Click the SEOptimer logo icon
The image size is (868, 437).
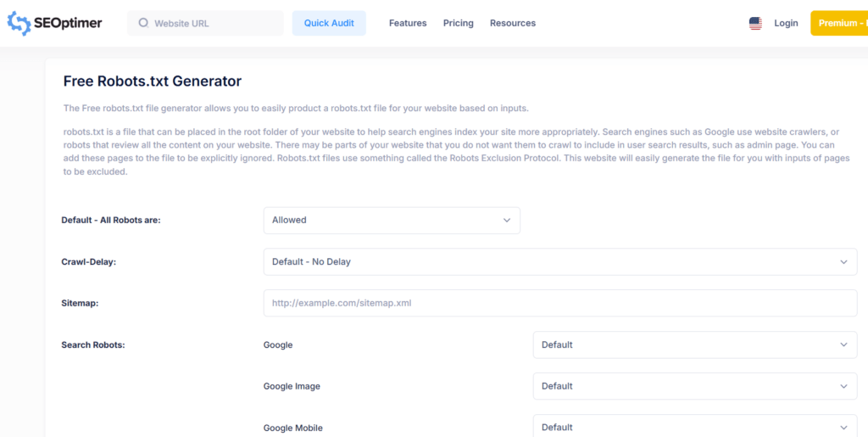pyautogui.click(x=19, y=23)
